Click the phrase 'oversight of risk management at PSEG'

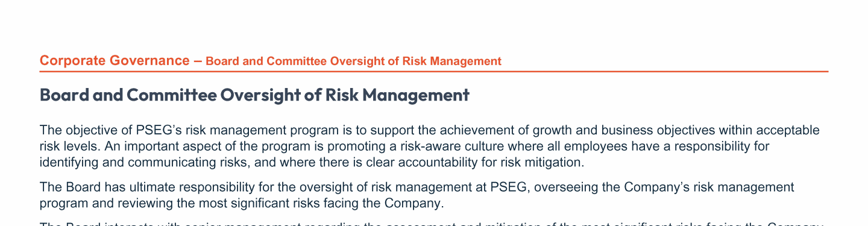point(351,187)
